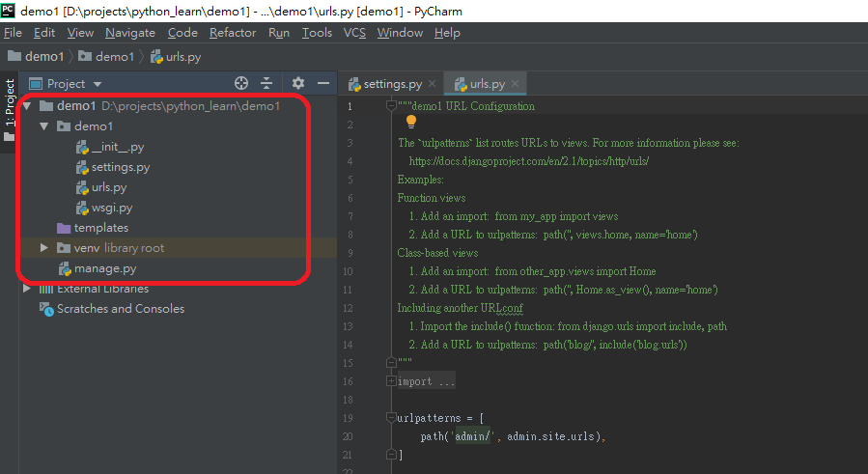Close the urls.py tab

point(515,84)
